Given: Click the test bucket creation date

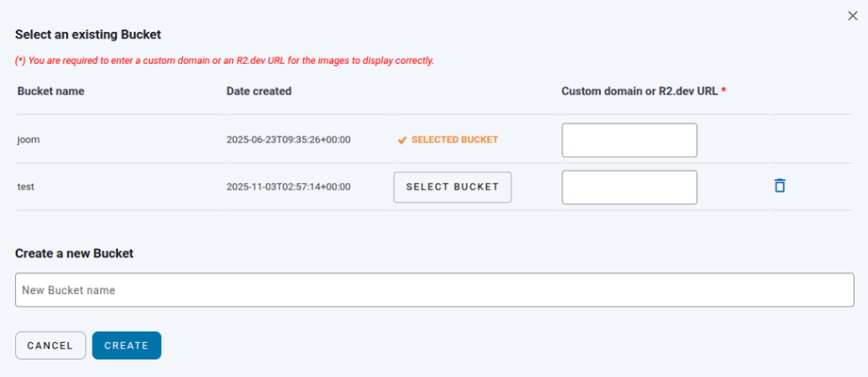Looking at the screenshot, I should click(x=288, y=187).
